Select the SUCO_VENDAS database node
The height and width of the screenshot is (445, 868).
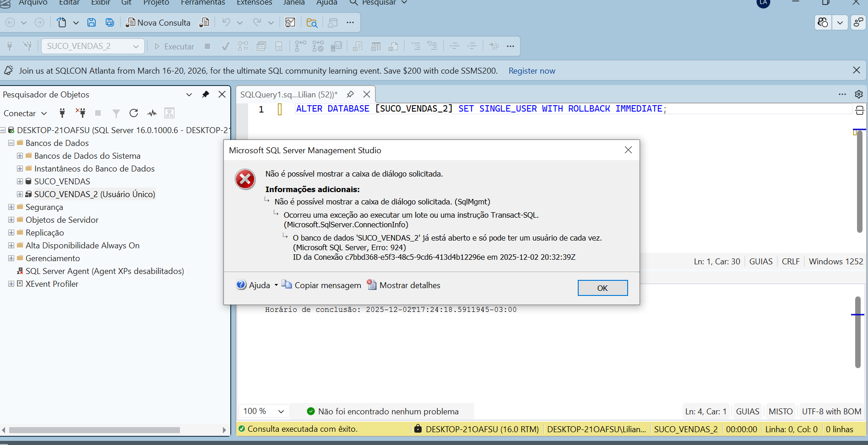62,182
